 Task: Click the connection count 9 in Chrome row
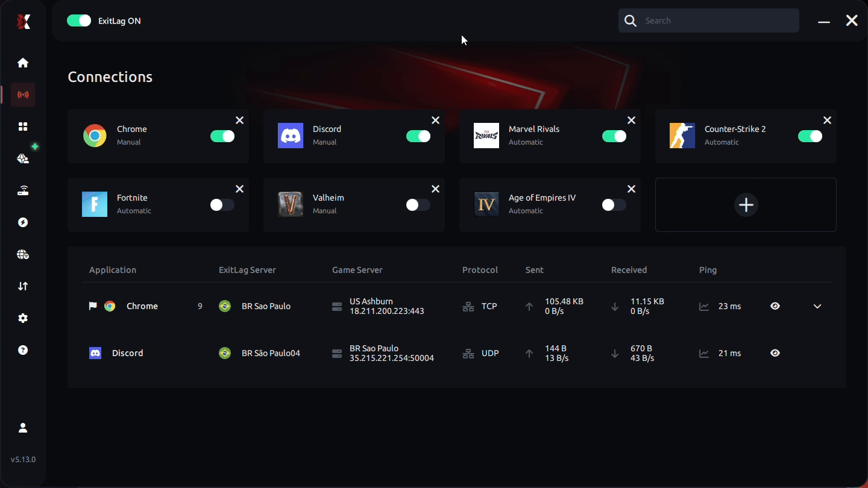(200, 306)
